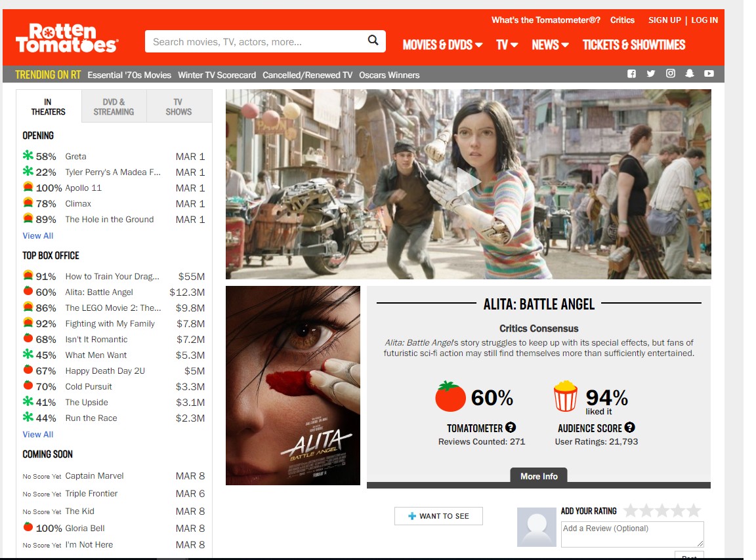The image size is (756, 560).
Task: Click the splat icon beside Run the Race
Action: coord(28,417)
